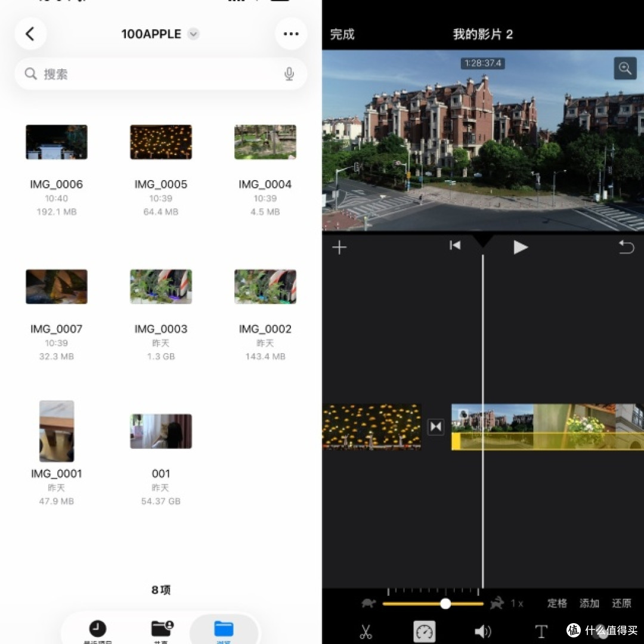Image resolution: width=644 pixels, height=644 pixels.
Task: Switch to the Shared folder tab
Action: coord(162,630)
